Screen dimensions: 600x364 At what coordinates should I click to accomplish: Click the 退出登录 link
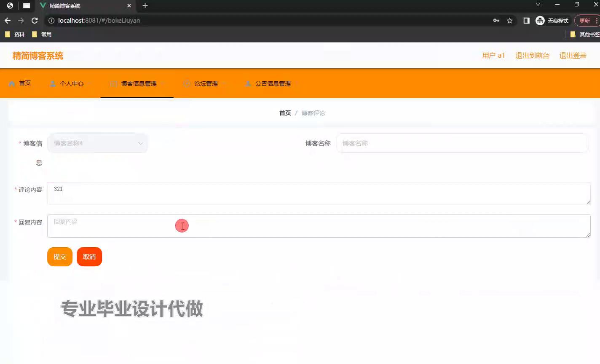pos(573,56)
